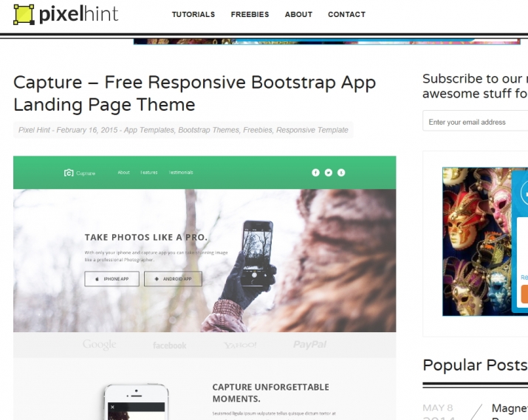Focus the email address input field
Image resolution: width=528 pixels, height=420 pixels.
pos(475,122)
